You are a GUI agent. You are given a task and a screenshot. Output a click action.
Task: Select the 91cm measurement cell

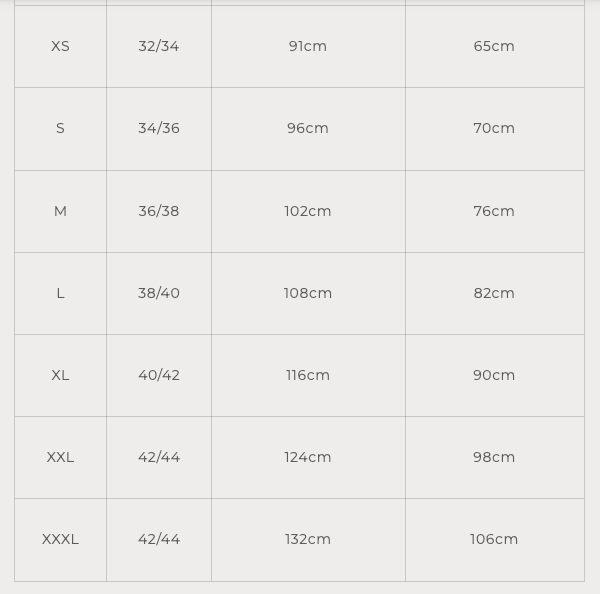click(308, 46)
